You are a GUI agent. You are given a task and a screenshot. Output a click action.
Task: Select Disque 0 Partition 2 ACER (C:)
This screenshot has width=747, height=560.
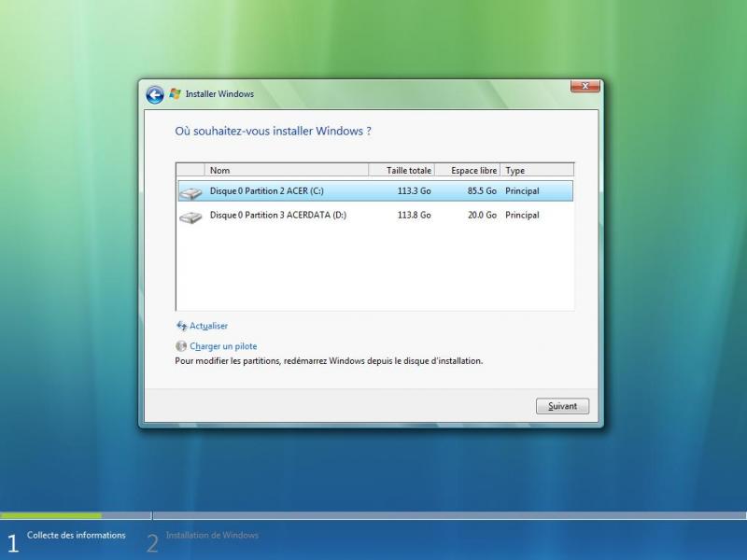[375, 191]
